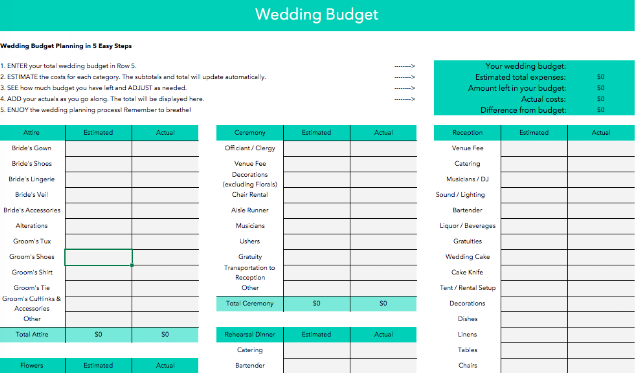
Task: Select the Reception Venue Fee estimated cell
Action: pyautogui.click(x=534, y=149)
